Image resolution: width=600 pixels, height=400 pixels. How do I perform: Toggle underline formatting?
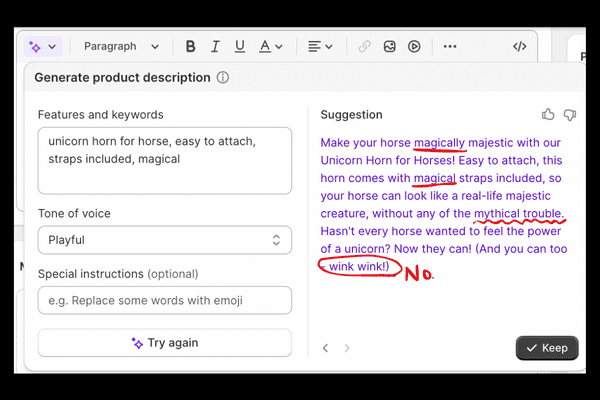(x=239, y=46)
